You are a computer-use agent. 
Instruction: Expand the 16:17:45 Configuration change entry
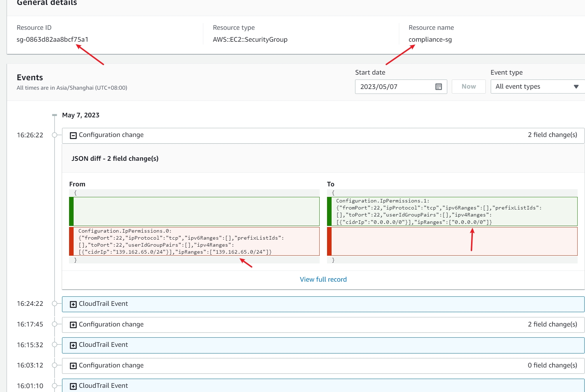pos(73,325)
